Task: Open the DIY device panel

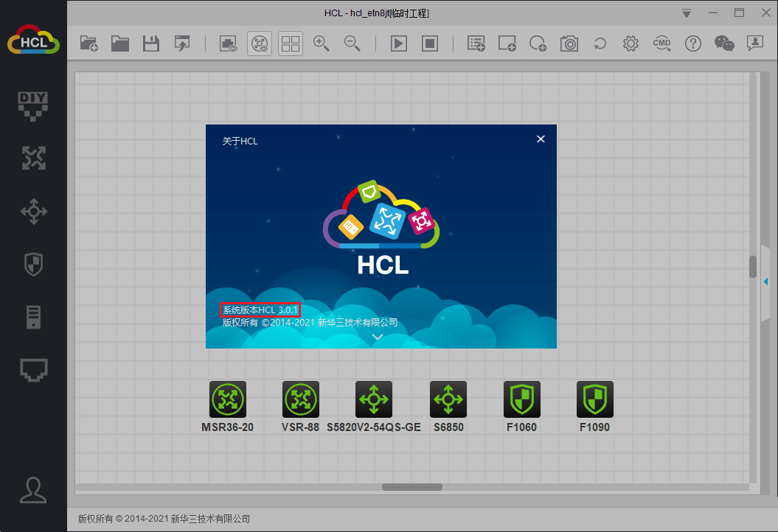Action: tap(33, 106)
